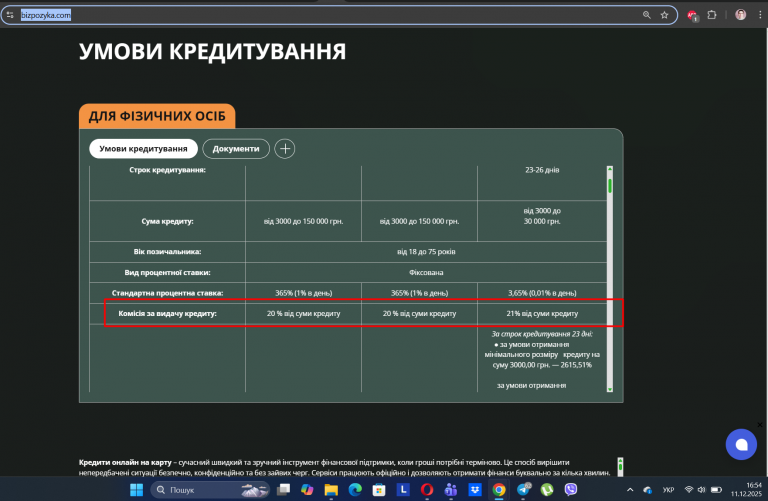Click the Стандартна процентна ставка: label

pos(167,293)
